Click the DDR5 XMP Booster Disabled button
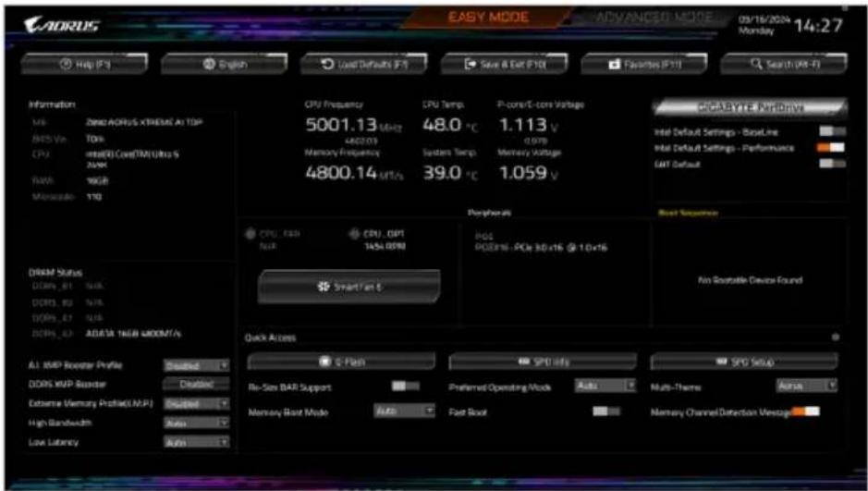The height and width of the screenshot is (491, 868). coord(196,384)
